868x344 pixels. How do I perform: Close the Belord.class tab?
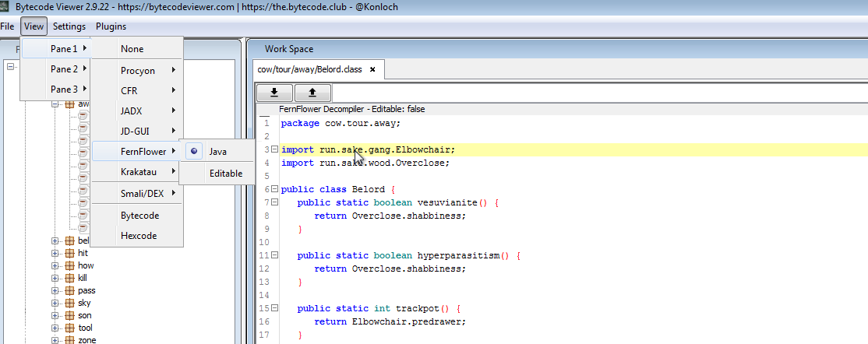click(372, 70)
